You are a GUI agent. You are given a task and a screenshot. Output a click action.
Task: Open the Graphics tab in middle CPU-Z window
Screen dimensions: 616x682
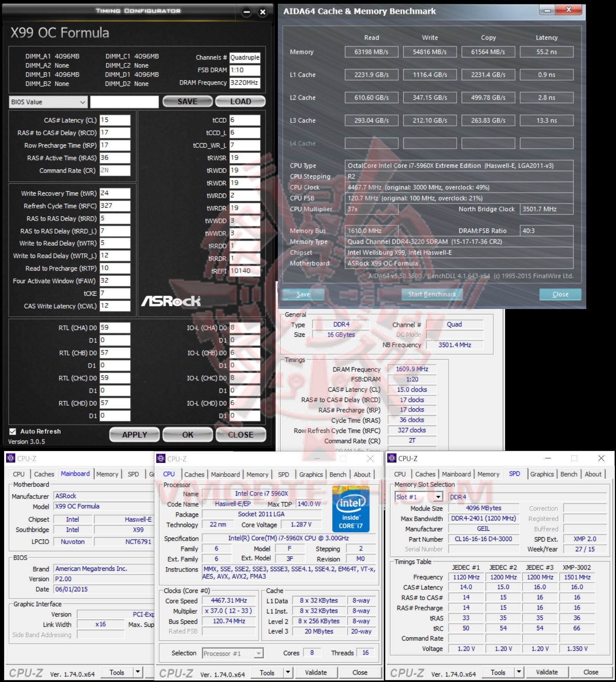pos(311,474)
